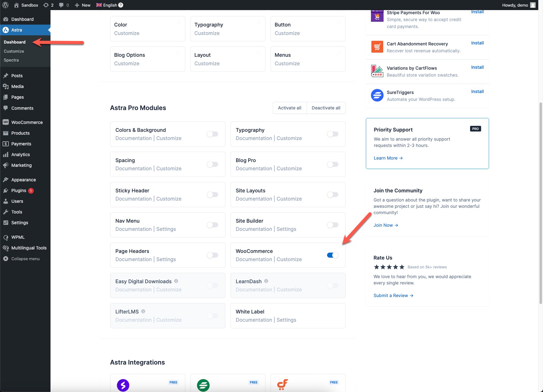The height and width of the screenshot is (392, 543).
Task: Click the Join Now community link
Action: 386,225
